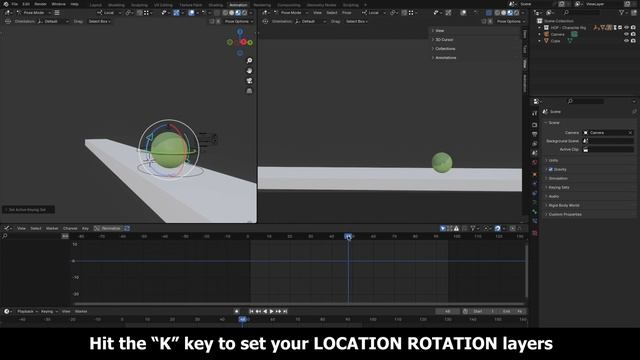Click the play animation button
Screen dimensions: 640x360
271,311
